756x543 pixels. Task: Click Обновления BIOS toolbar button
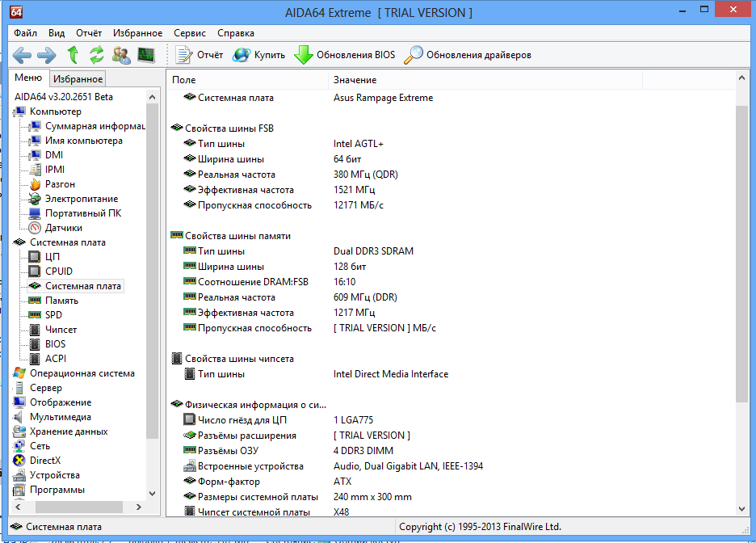tap(345, 55)
